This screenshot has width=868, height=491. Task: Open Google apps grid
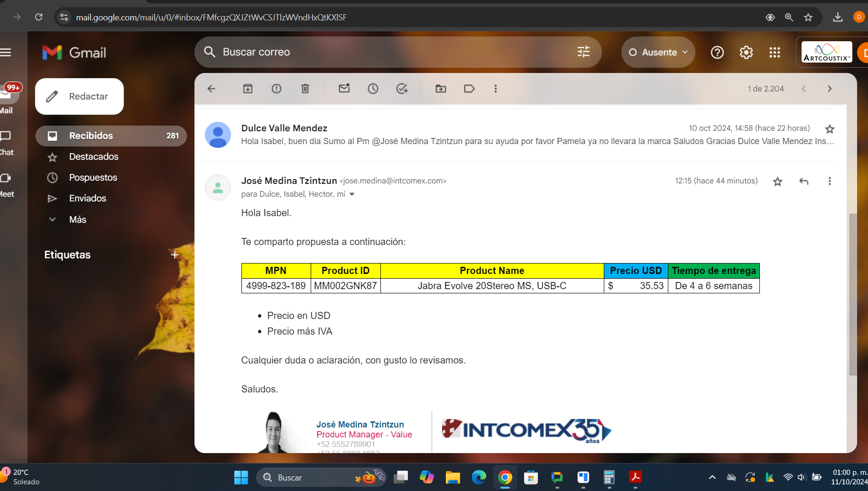coord(775,52)
